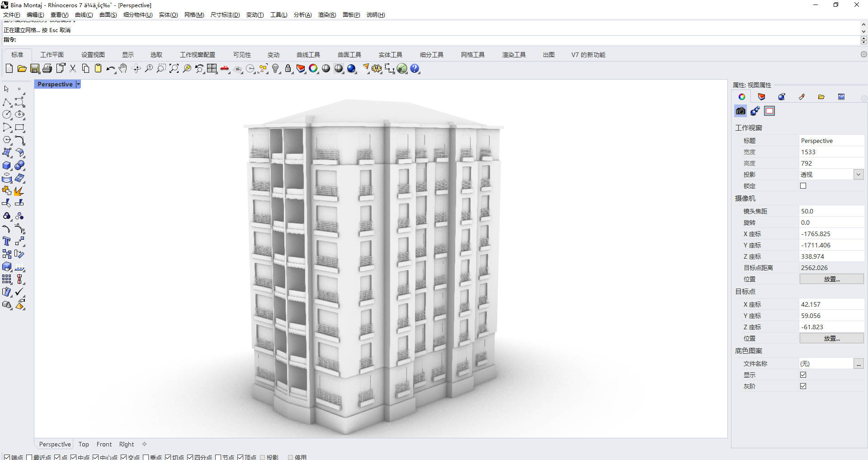Open toolbar settings gear at right of tabs
The height and width of the screenshot is (460, 868).
coord(863,54)
